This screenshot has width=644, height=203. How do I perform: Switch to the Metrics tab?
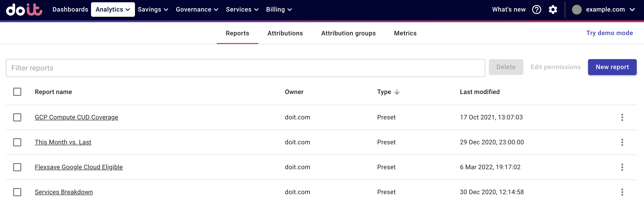[405, 33]
